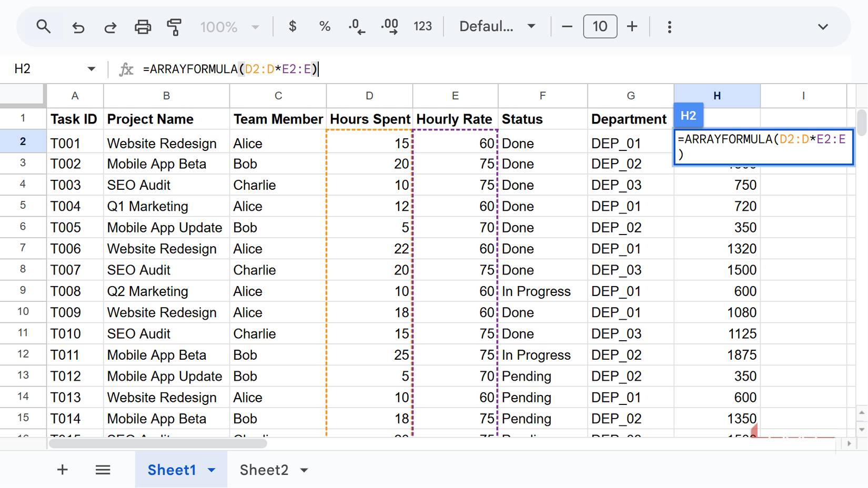
Task: Click the Paint format tool
Action: coord(174,26)
